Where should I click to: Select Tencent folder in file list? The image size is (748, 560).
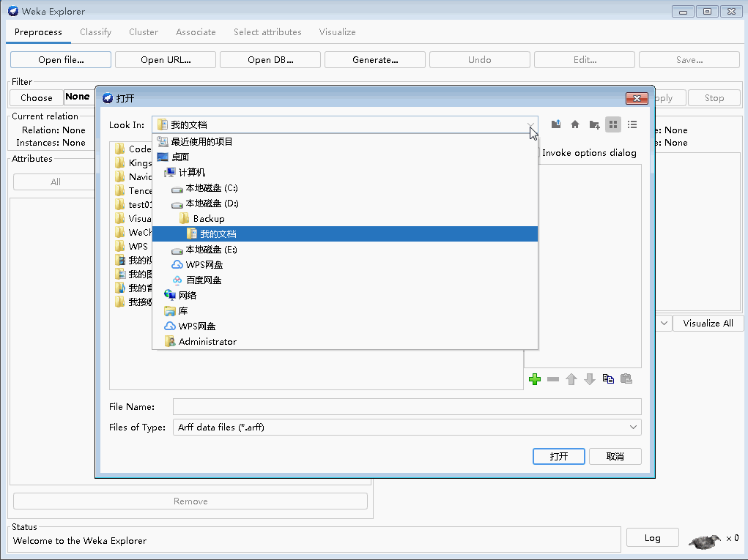point(133,190)
